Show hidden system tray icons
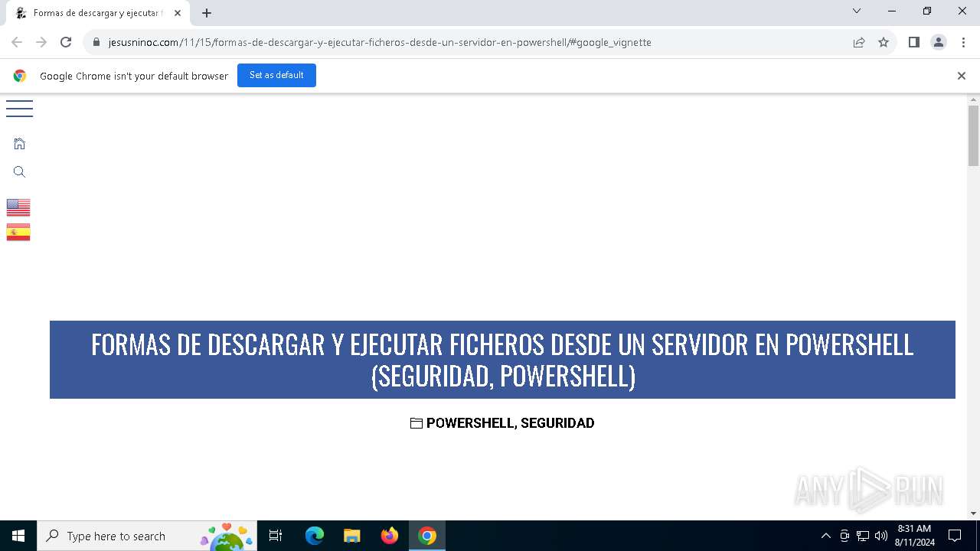The width and height of the screenshot is (980, 551). tap(825, 536)
